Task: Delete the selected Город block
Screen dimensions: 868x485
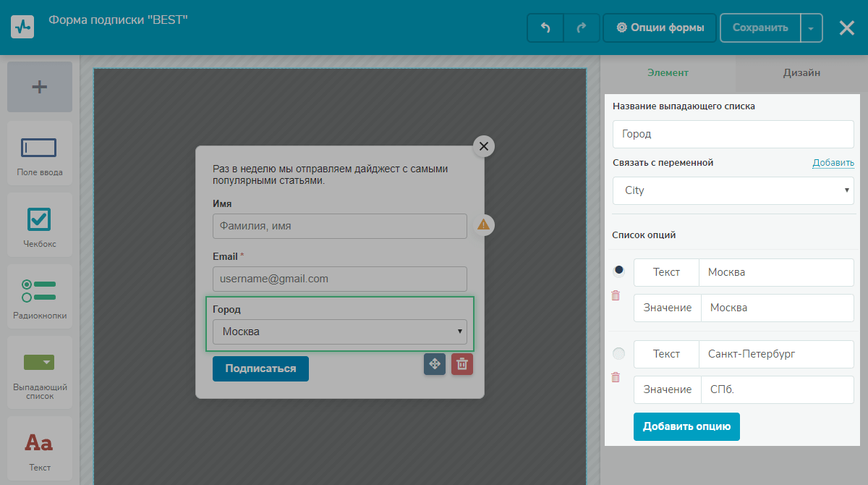Action: click(462, 364)
